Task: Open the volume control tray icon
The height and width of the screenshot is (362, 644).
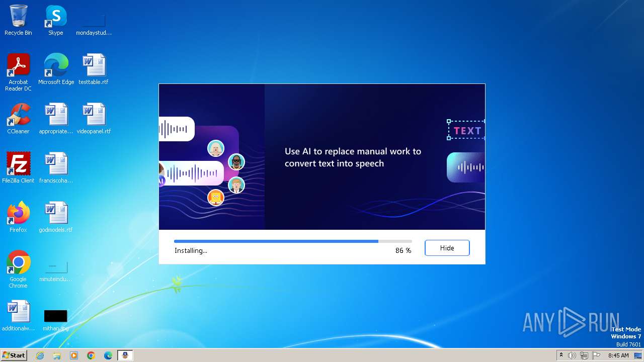Action: coord(572,355)
